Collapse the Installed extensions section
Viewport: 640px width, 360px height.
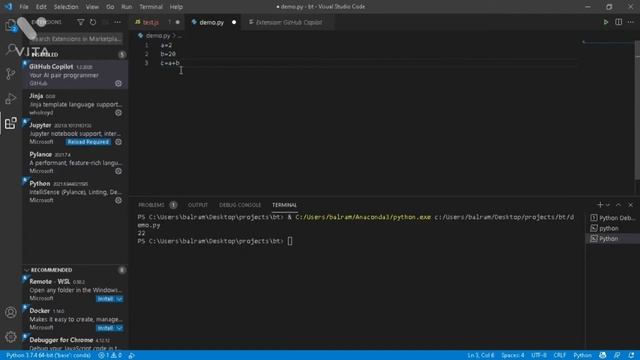coord(45,54)
